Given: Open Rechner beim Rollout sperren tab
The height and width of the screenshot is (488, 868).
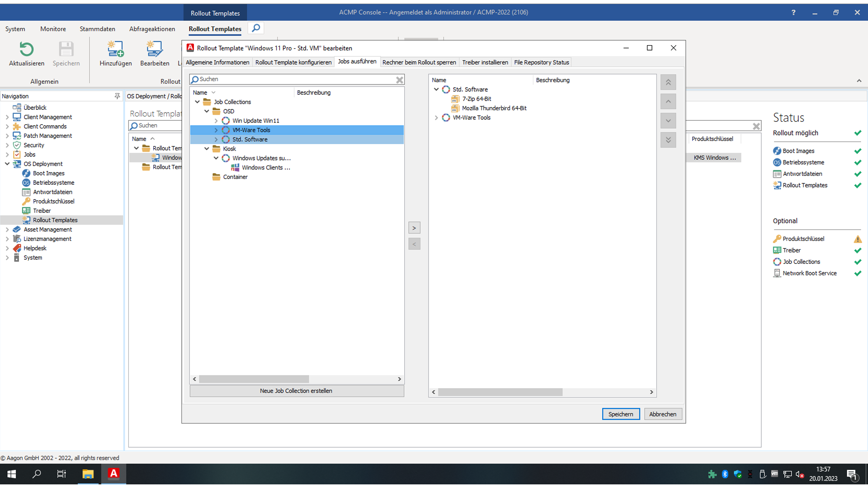Looking at the screenshot, I should click(x=419, y=62).
